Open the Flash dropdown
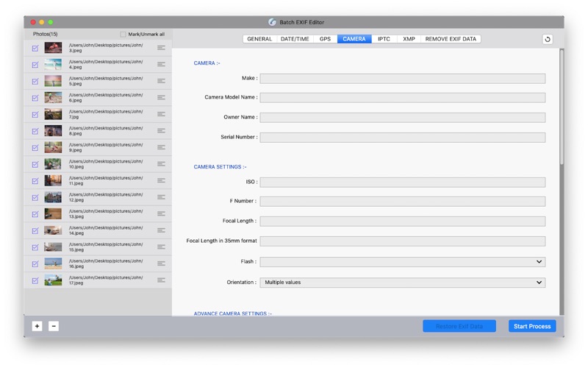The width and height of the screenshot is (588, 368). pos(402,262)
